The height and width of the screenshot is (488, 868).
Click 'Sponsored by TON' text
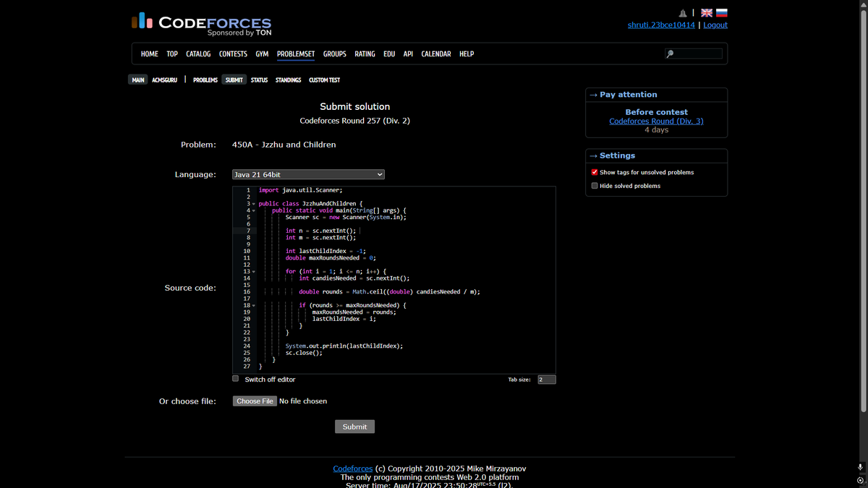pyautogui.click(x=239, y=33)
